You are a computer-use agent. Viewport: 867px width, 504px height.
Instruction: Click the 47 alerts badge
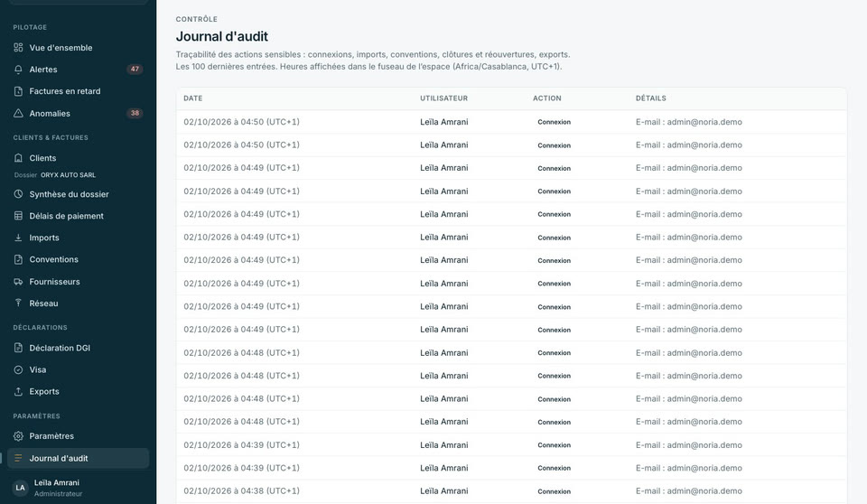coord(135,70)
